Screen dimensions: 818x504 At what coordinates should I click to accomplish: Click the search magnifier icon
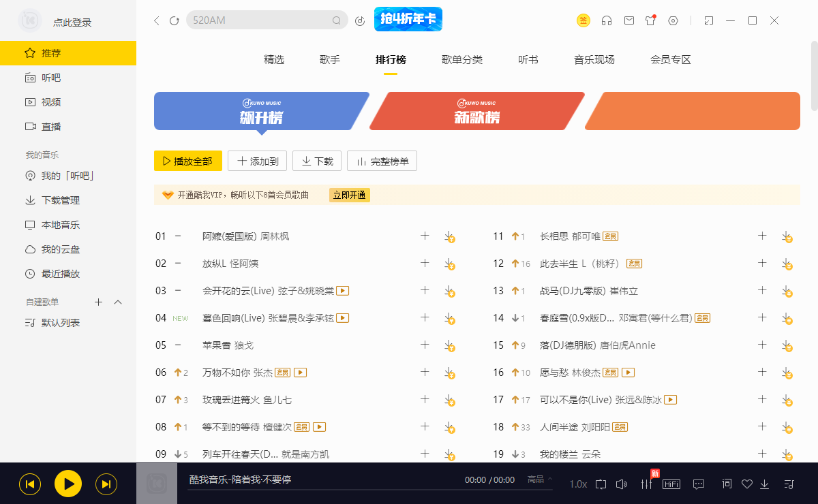pos(336,20)
